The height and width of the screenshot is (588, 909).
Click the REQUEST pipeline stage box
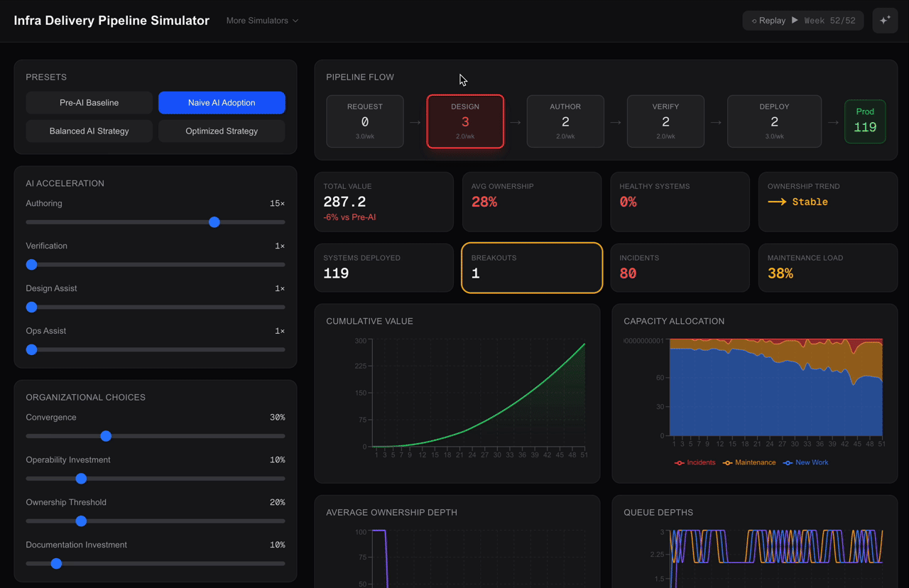(365, 121)
